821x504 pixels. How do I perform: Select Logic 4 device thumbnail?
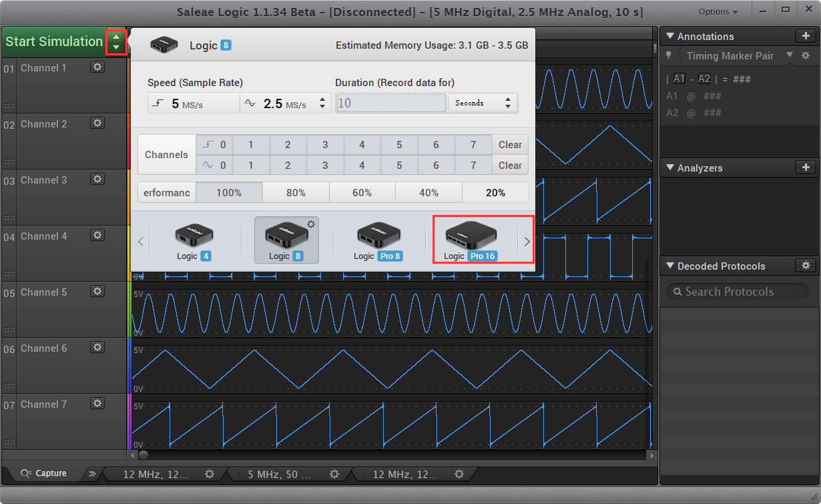pos(194,241)
